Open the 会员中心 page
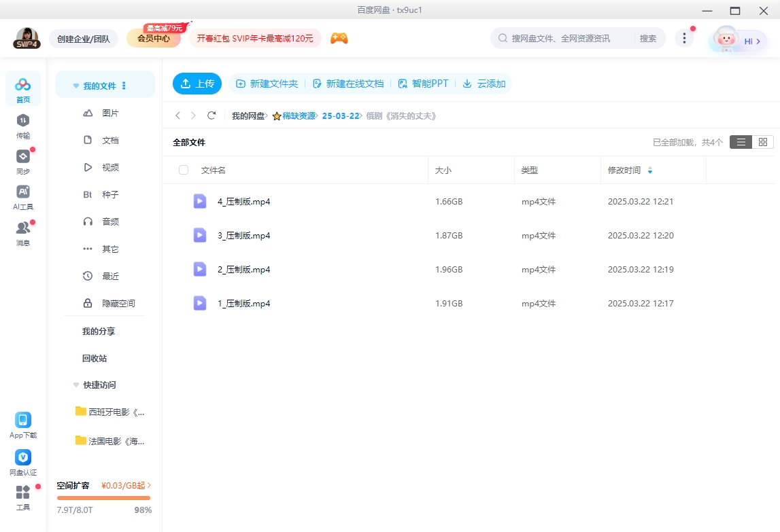The image size is (780, 532). coord(154,39)
